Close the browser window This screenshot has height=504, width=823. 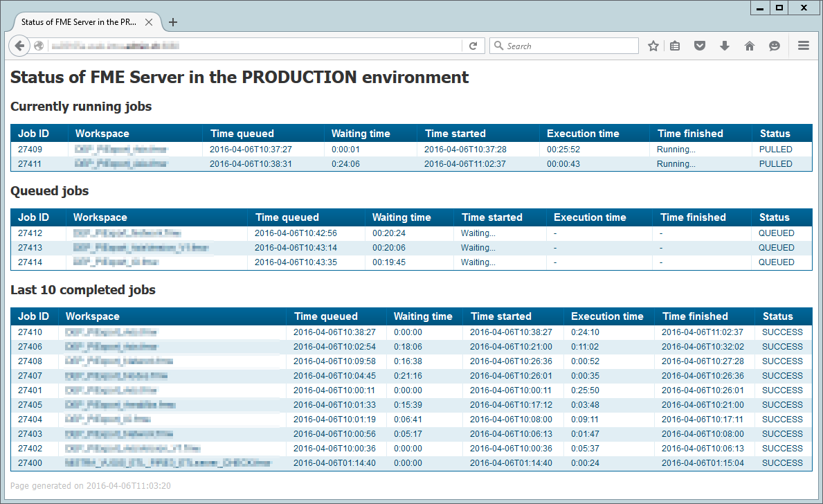point(804,8)
